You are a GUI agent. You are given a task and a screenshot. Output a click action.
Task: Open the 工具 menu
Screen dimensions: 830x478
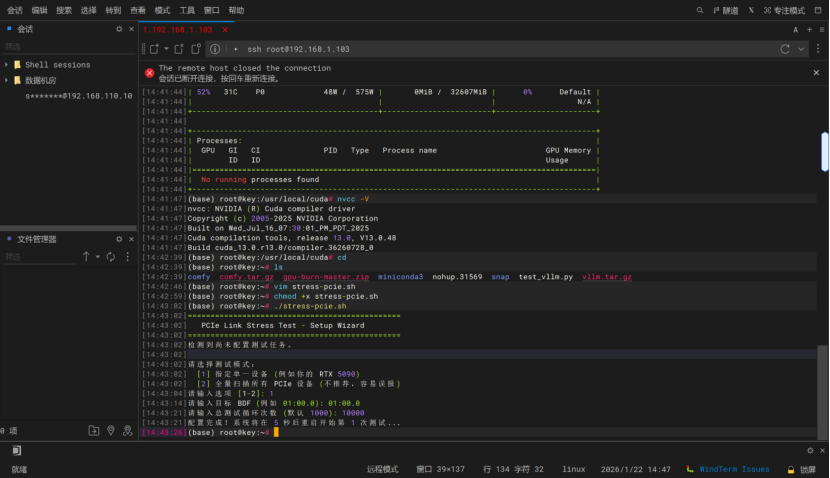[187, 10]
